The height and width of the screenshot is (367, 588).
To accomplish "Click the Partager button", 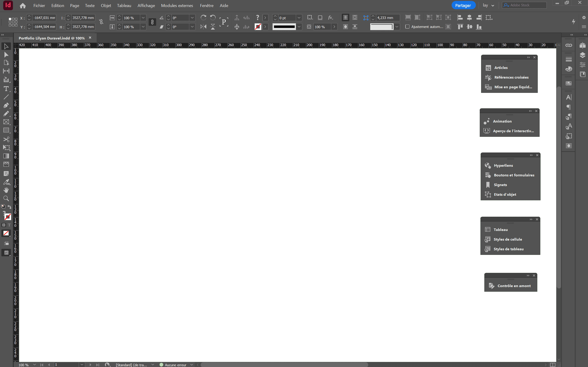I will click(463, 5).
